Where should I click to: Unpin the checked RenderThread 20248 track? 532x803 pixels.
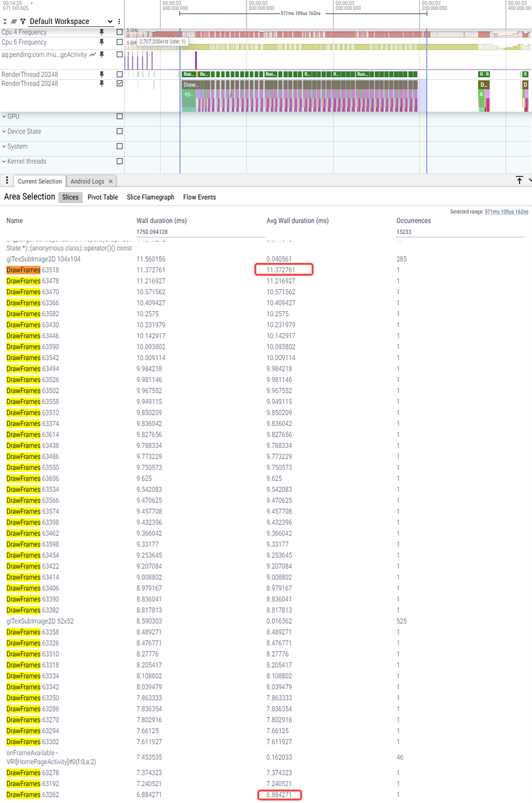pos(102,83)
